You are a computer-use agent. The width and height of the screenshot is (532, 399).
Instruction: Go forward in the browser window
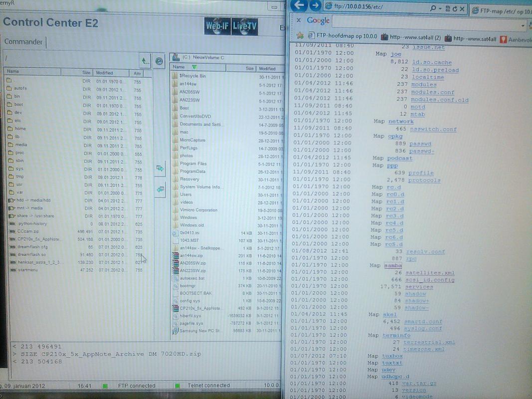(315, 5)
